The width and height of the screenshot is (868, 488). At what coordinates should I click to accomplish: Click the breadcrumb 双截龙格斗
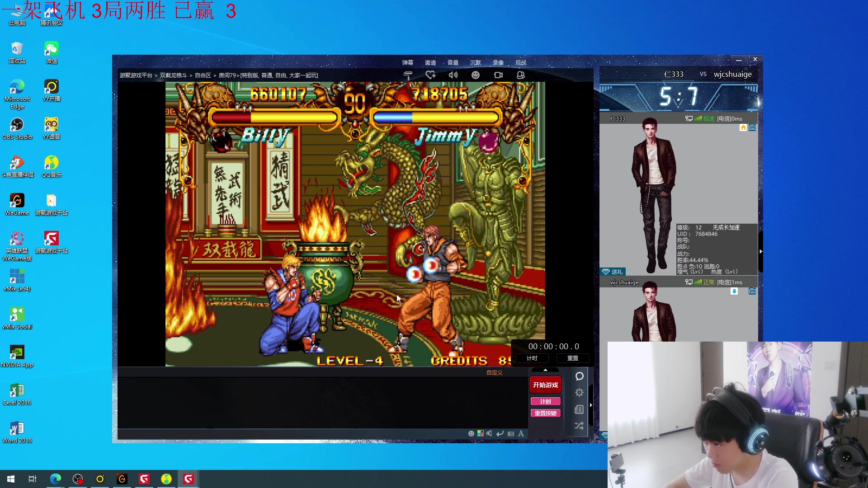(x=173, y=75)
